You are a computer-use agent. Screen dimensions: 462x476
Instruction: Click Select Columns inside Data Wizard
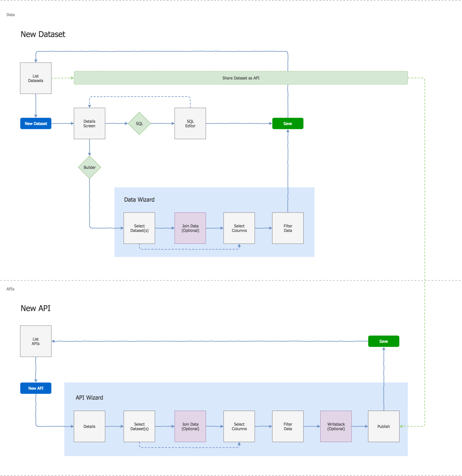(x=239, y=228)
